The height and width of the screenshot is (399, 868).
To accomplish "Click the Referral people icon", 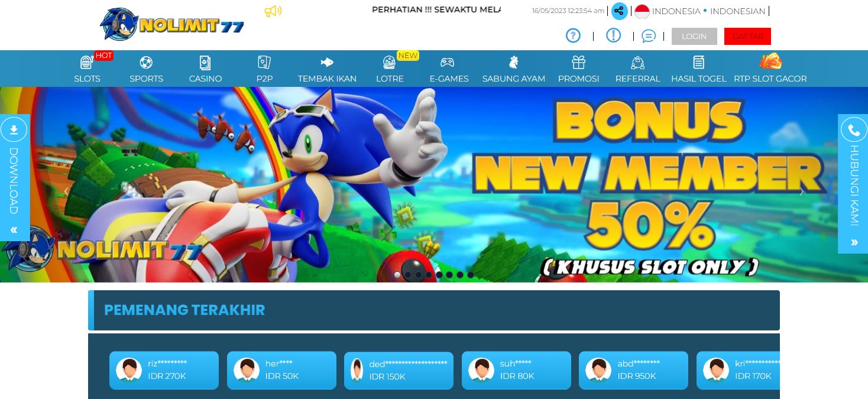I will pos(637,62).
